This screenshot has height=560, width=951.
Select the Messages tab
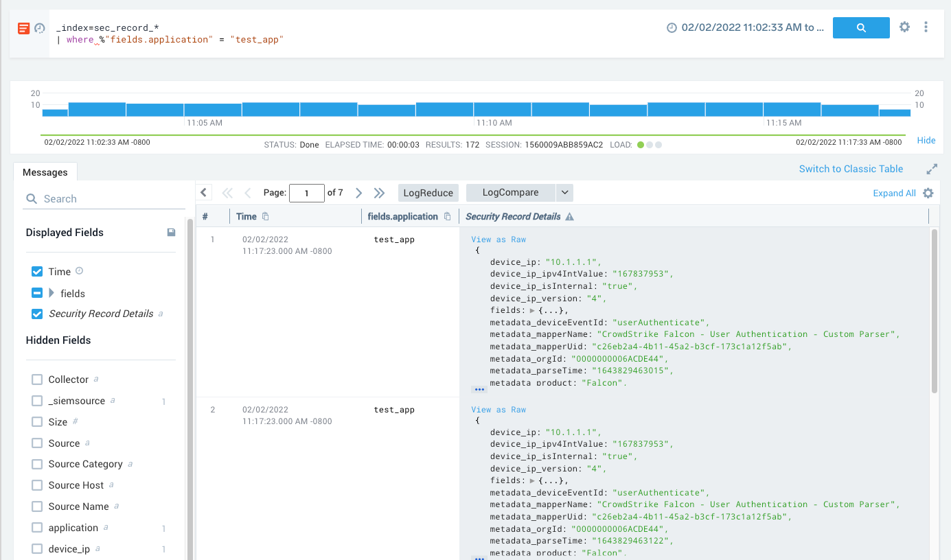coord(45,172)
